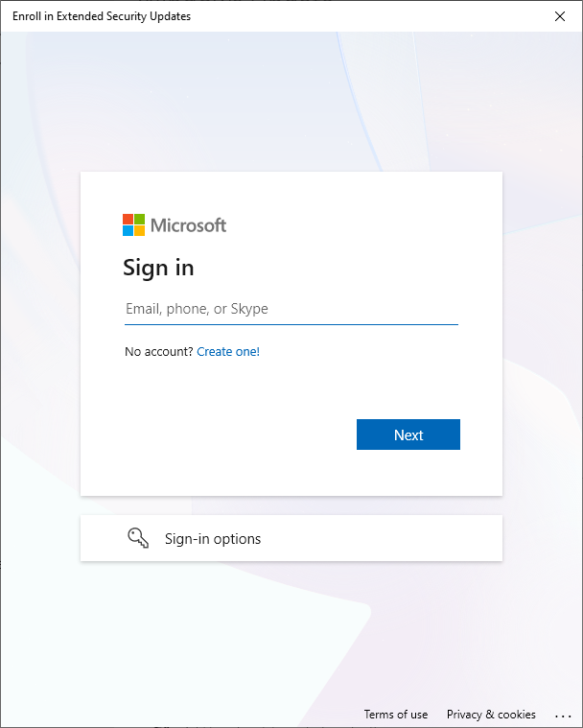The height and width of the screenshot is (728, 583).
Task: Click the blue square of Microsoft logo
Action: (x=128, y=231)
